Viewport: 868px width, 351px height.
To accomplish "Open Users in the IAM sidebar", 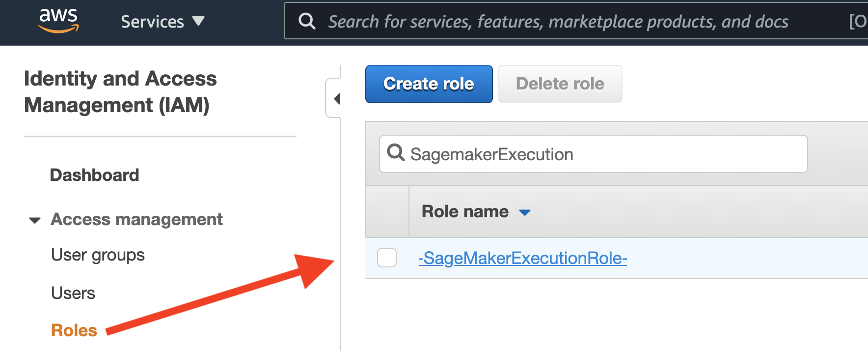I will (x=73, y=293).
